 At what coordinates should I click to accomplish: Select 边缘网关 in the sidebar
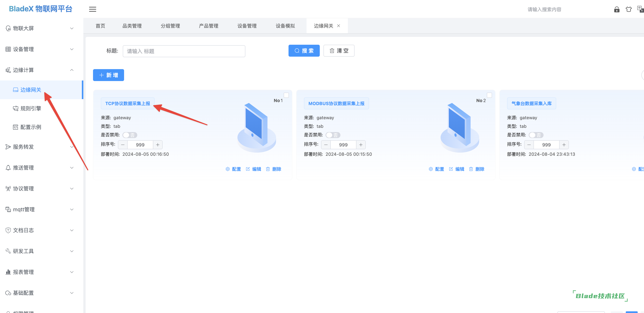(41, 90)
